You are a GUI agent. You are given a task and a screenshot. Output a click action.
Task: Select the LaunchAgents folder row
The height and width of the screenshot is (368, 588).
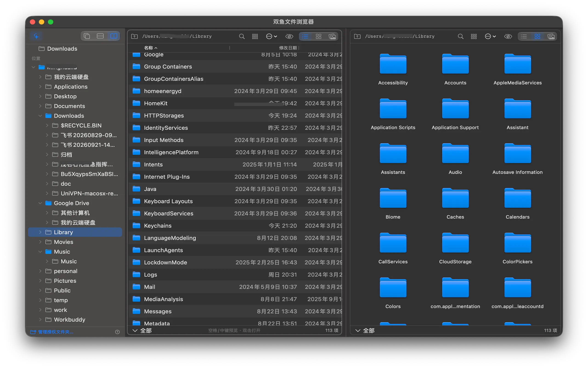tap(235, 250)
